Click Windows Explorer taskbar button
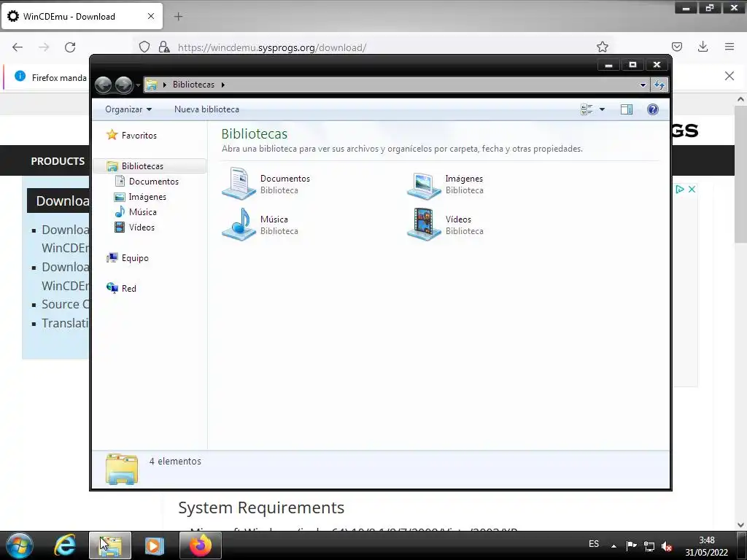Image resolution: width=747 pixels, height=560 pixels. [110, 545]
